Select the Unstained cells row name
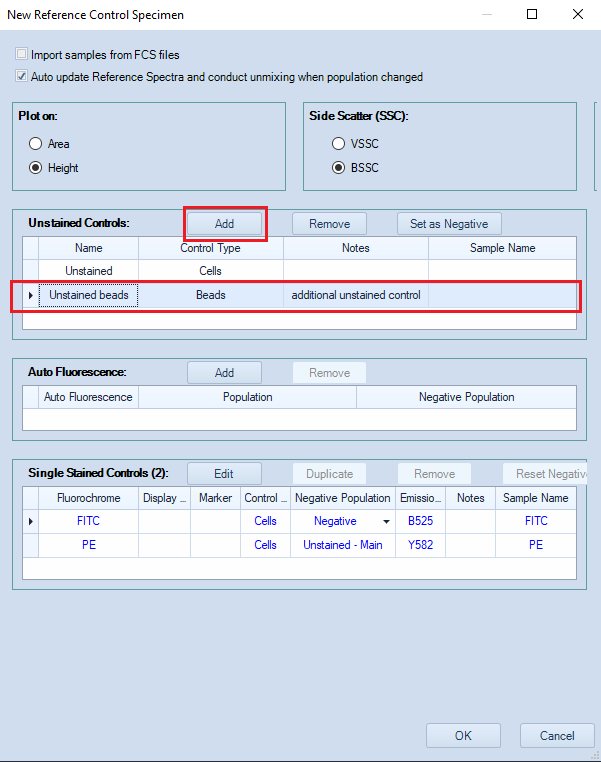 [88, 271]
